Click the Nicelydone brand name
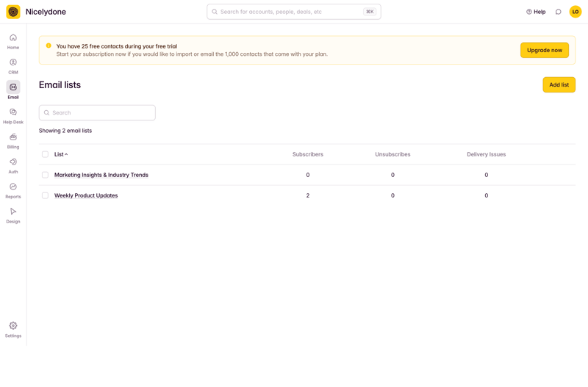The image size is (588, 387). point(46,12)
